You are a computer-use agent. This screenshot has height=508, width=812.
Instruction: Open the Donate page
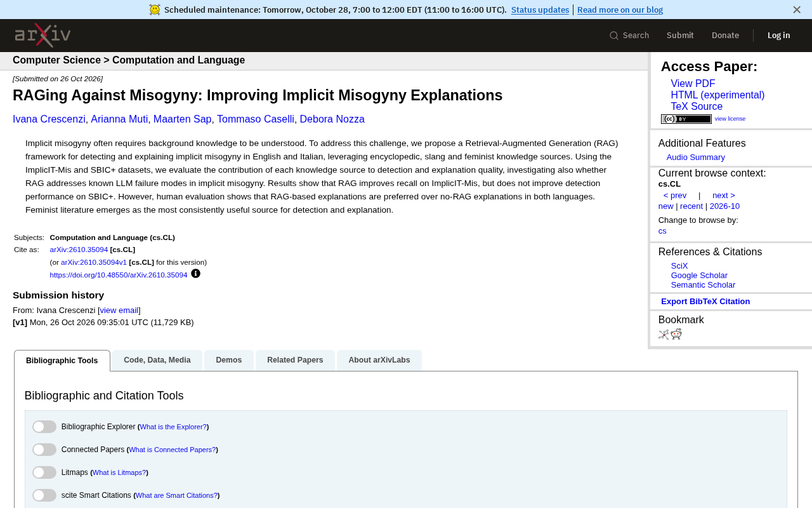point(725,36)
